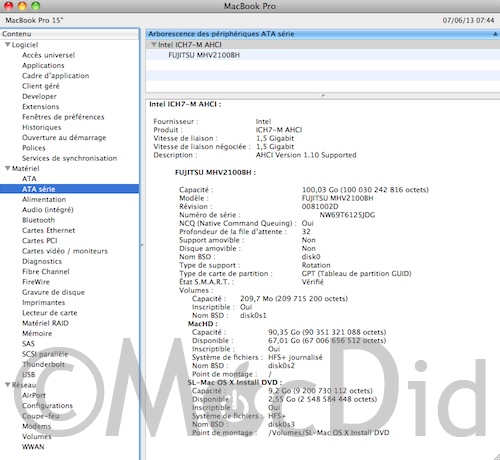
Task: Select WWAN entry
Action: [33, 447]
